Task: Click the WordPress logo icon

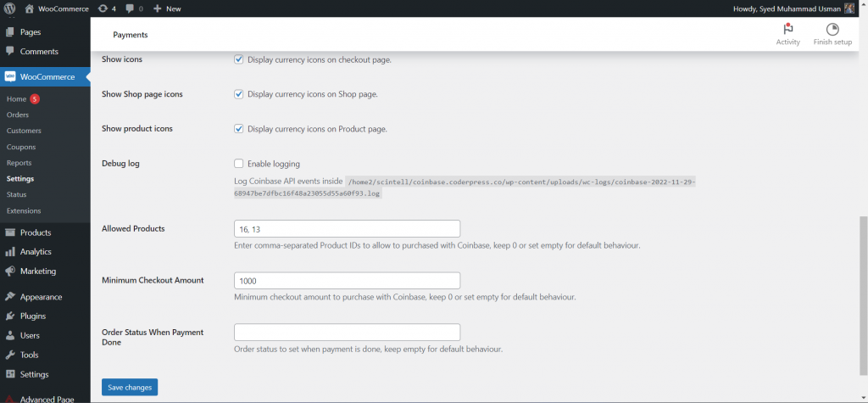Action: [10, 8]
